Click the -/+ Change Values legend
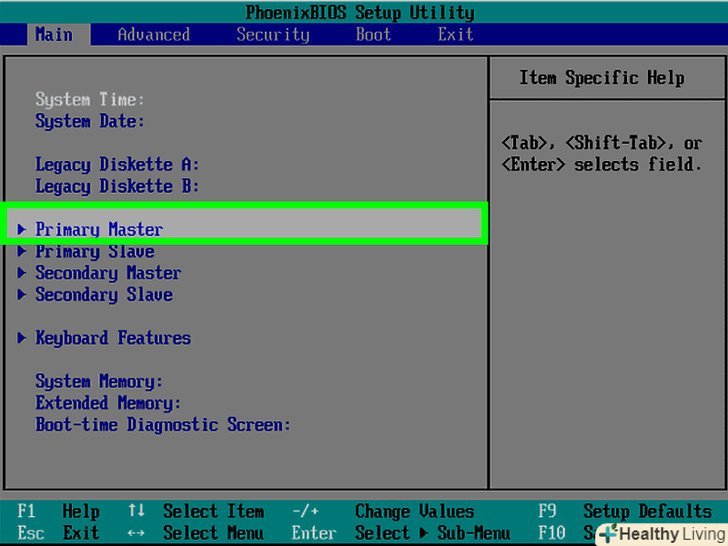This screenshot has width=728, height=546. click(x=383, y=512)
